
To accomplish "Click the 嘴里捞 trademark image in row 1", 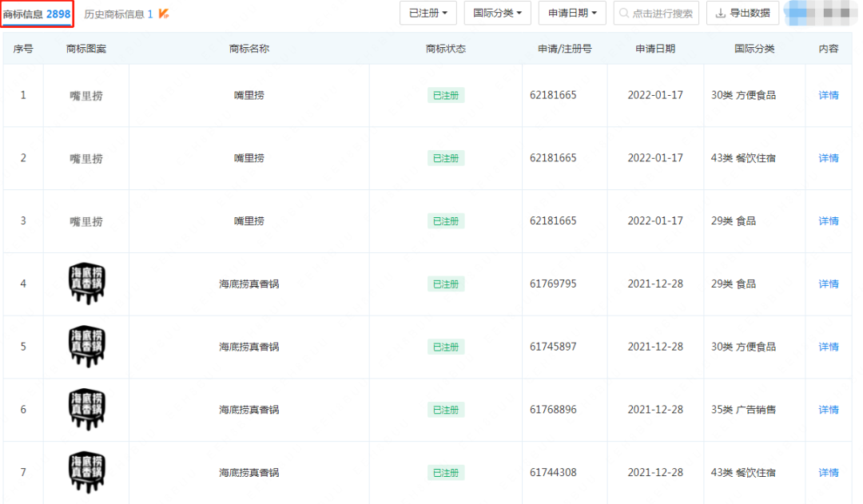I will click(x=86, y=96).
